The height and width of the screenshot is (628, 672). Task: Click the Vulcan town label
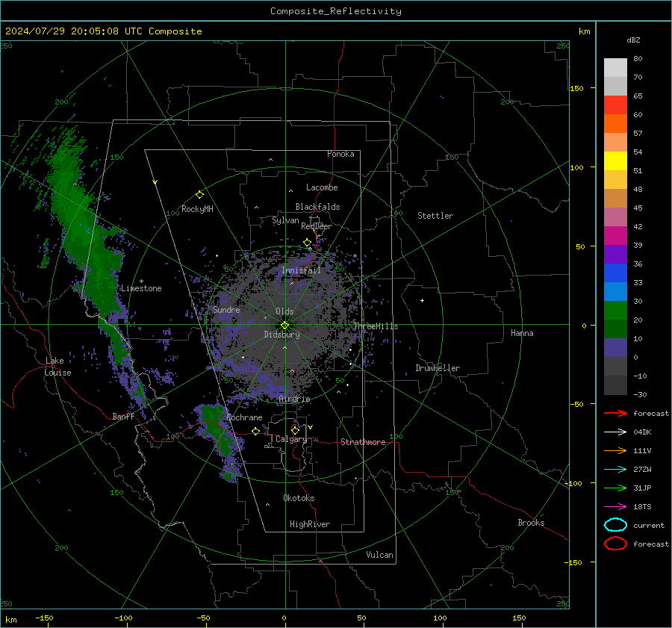point(380,555)
